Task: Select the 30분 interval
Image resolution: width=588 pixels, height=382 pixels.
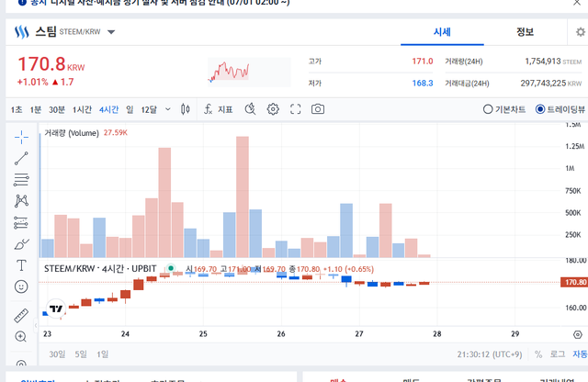Action: pos(57,109)
